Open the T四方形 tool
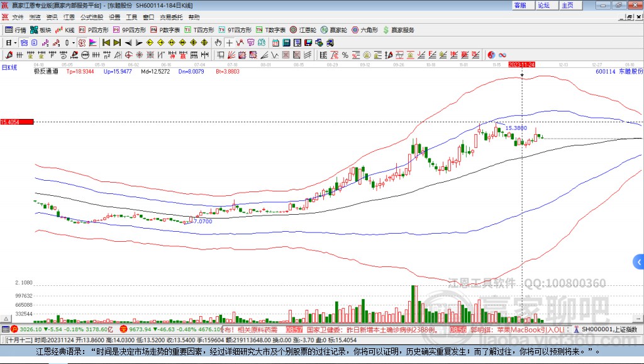 pos(199,30)
